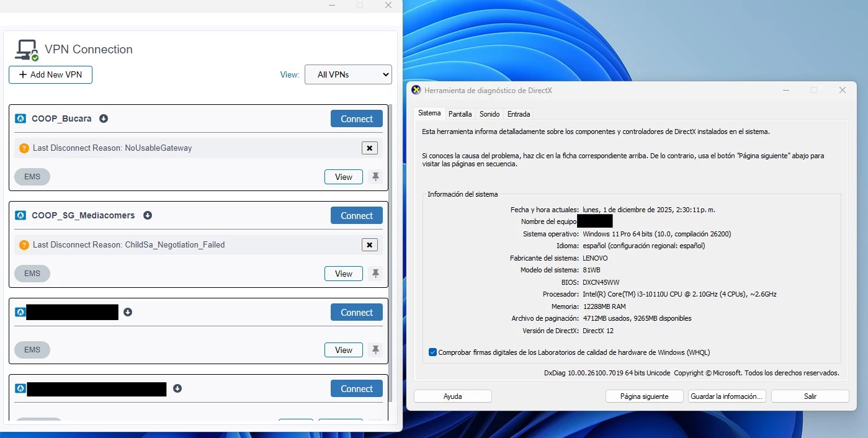Click the COOP_Bucara VPN name
This screenshot has width=868, height=438.
click(x=61, y=118)
